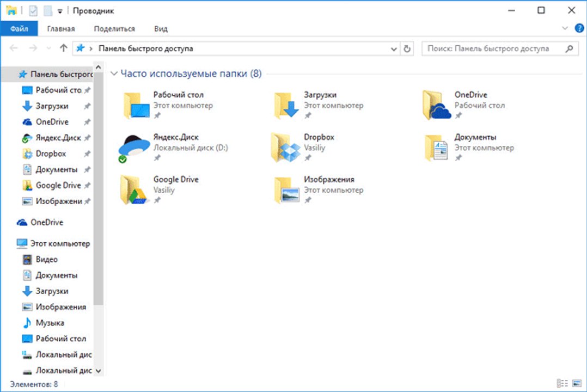The image size is (587, 392).
Task: Click the Локальный диск (D:) location text
Action: pyautogui.click(x=191, y=148)
